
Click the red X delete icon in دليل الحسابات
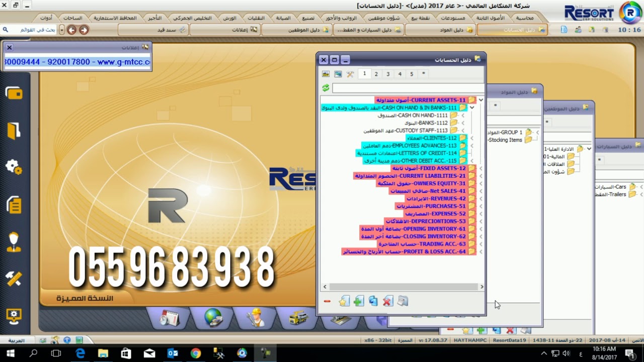[x=387, y=301]
